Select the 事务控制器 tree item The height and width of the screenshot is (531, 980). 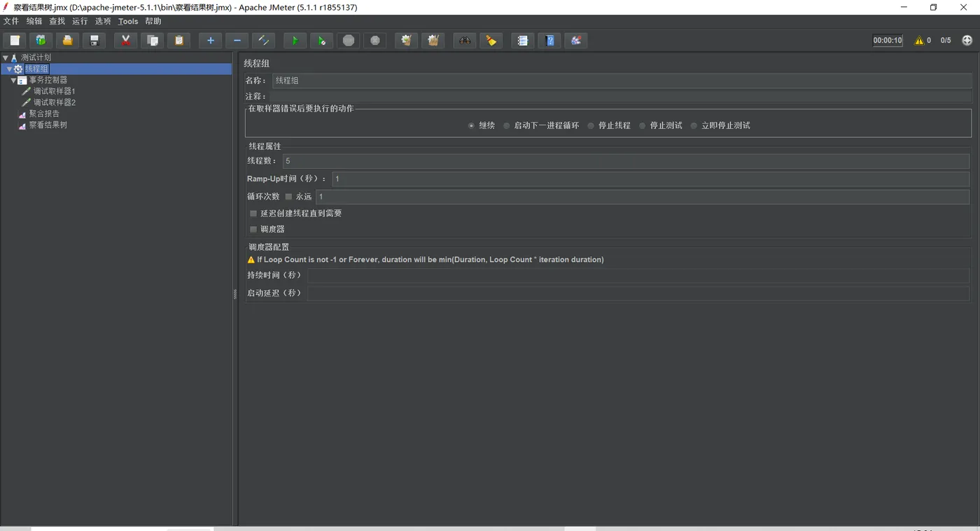48,81
